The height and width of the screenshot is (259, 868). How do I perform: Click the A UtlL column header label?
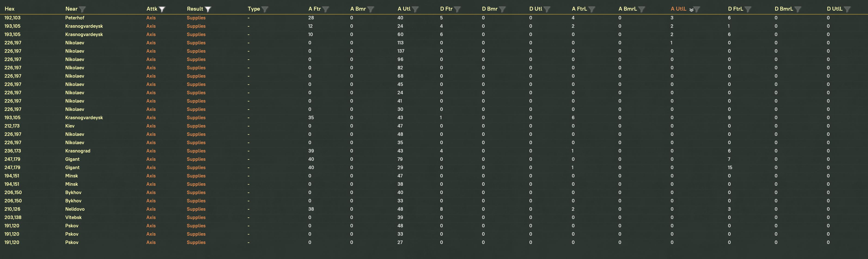click(x=678, y=9)
